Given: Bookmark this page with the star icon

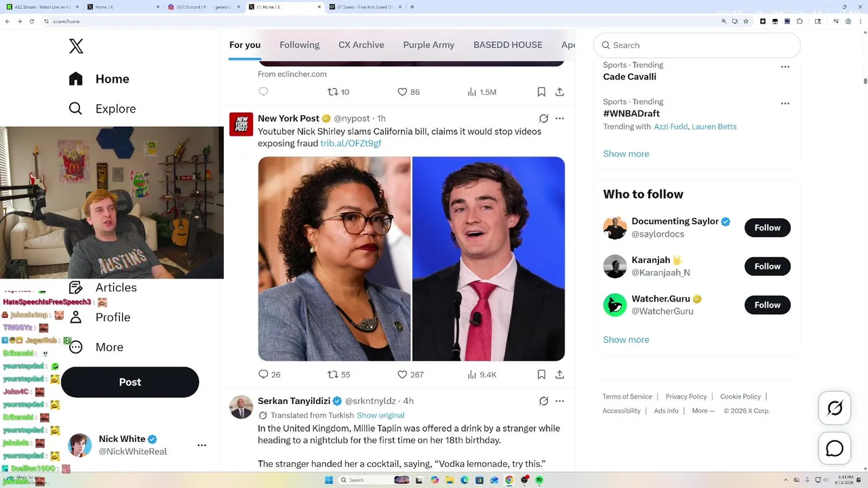Looking at the screenshot, I should 746,21.
